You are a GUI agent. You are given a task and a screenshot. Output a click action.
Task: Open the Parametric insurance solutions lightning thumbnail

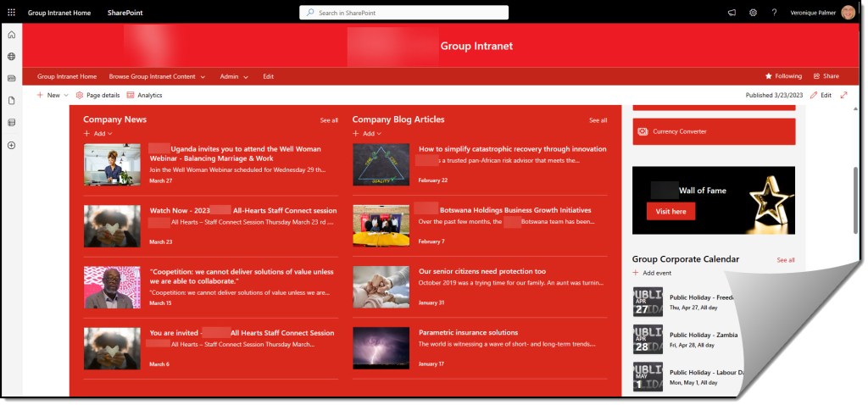pos(381,347)
